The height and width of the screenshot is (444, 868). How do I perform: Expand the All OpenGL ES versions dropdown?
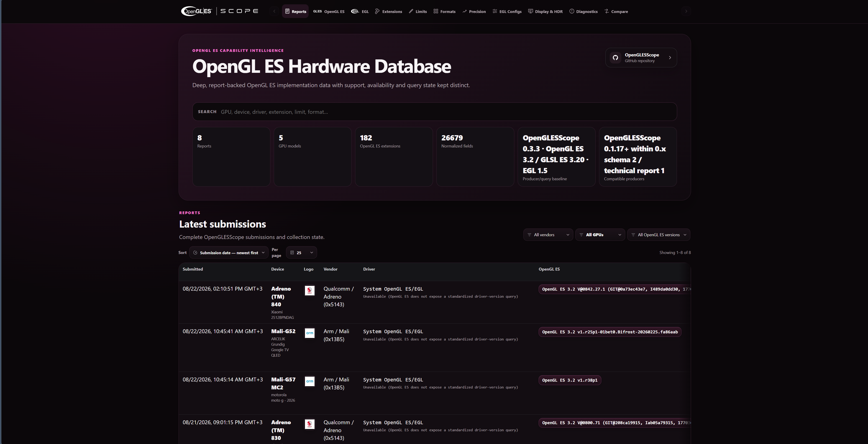pos(659,235)
